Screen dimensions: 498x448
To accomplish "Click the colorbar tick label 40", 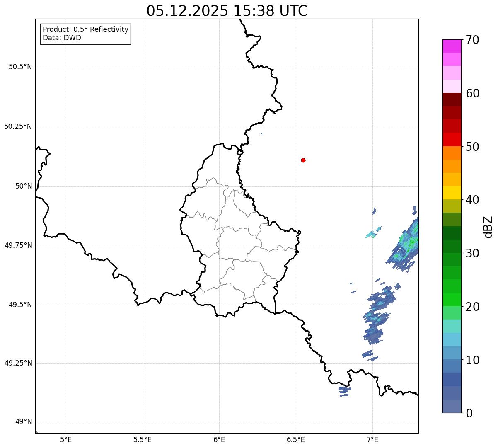I will click(x=472, y=200).
